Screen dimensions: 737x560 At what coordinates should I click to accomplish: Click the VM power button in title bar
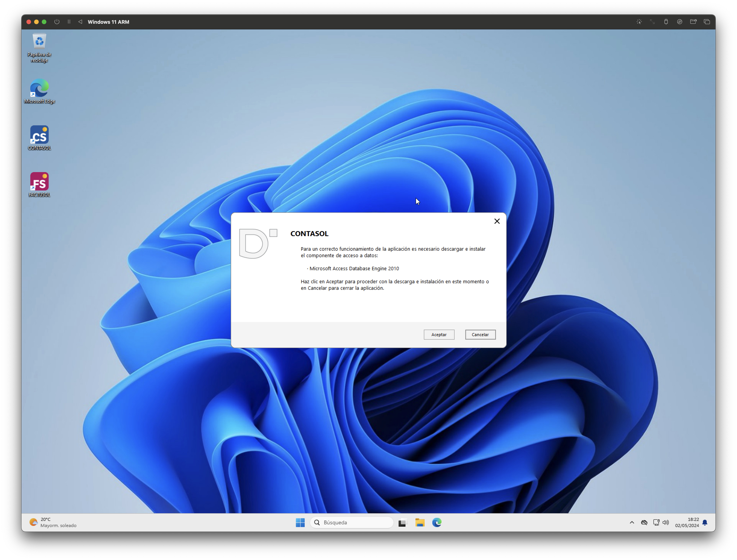57,22
